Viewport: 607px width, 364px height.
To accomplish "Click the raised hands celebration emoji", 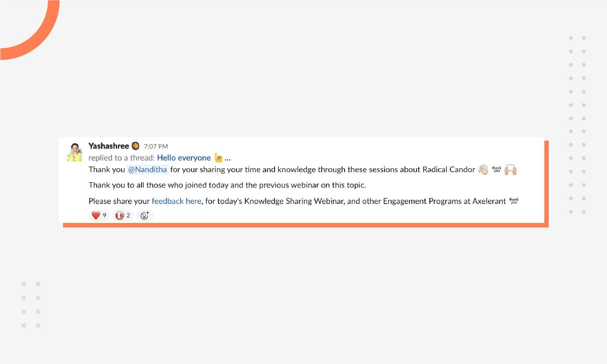I will tap(510, 169).
